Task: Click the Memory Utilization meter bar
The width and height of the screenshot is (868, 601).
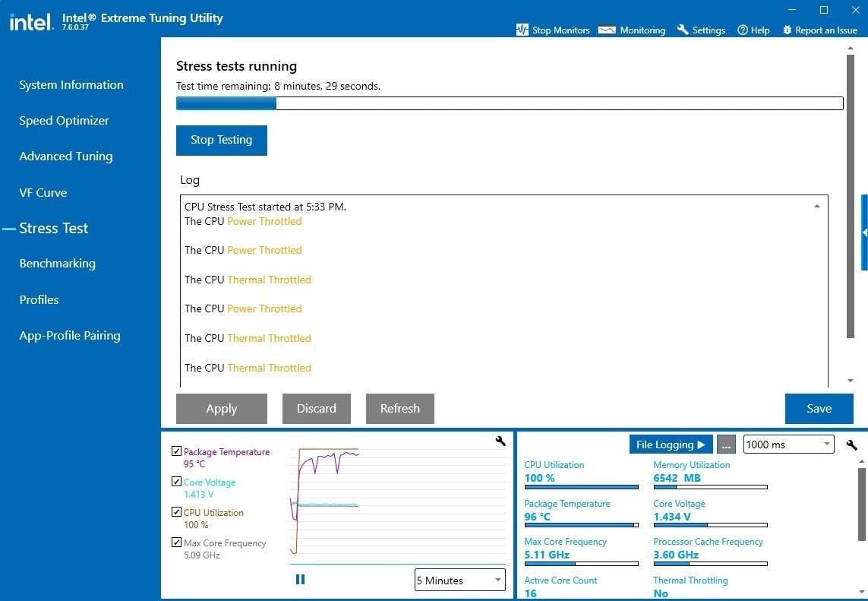Action: tap(711, 488)
